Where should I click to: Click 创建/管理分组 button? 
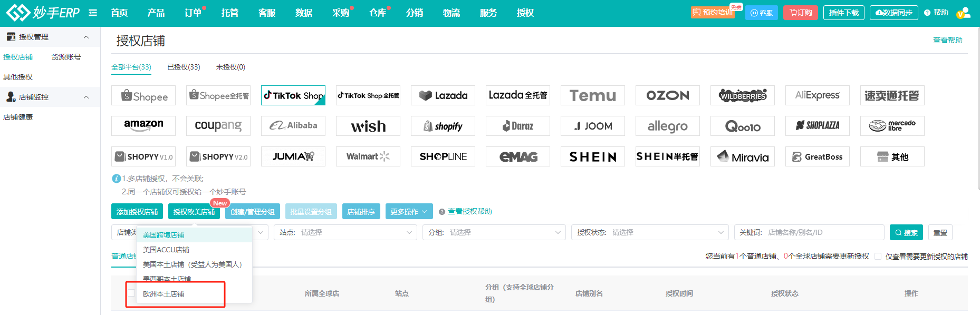pos(253,211)
